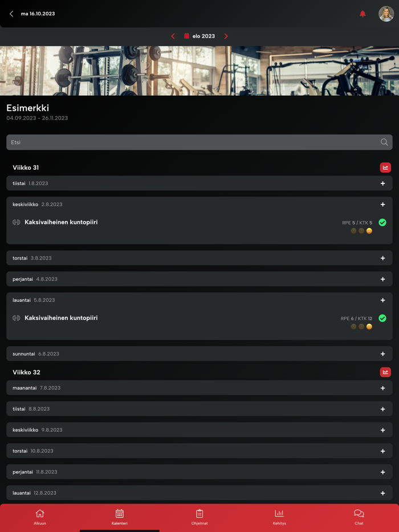Toggle completed checkmark for 2.8.2023 workout
Image resolution: width=399 pixels, height=532 pixels.
(382, 223)
